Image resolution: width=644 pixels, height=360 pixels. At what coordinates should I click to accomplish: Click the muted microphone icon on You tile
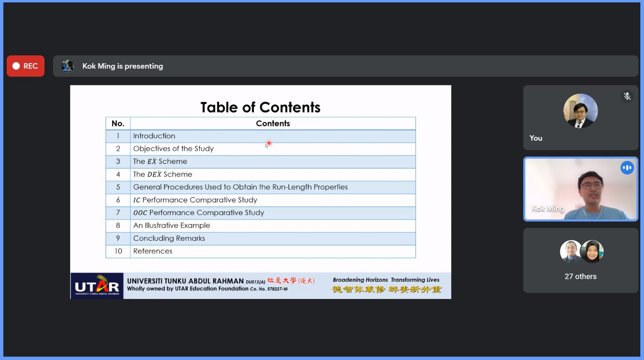(x=627, y=96)
